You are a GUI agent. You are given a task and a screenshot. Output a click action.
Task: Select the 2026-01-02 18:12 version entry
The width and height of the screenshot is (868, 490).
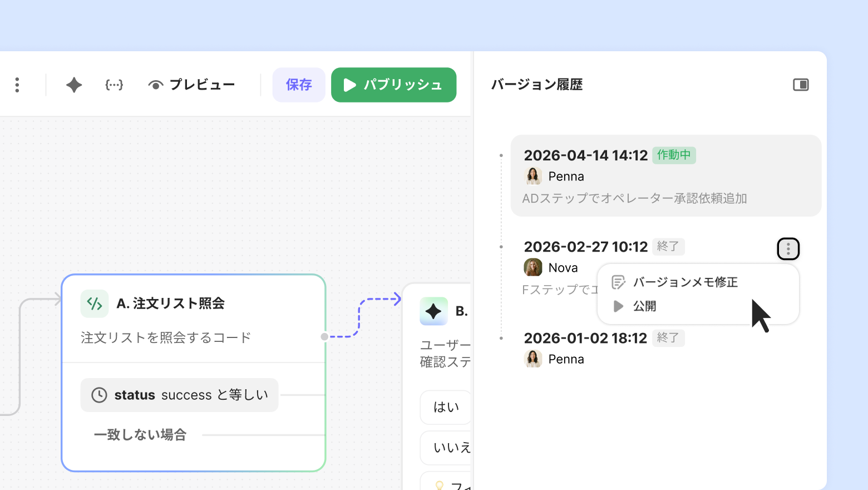point(585,339)
